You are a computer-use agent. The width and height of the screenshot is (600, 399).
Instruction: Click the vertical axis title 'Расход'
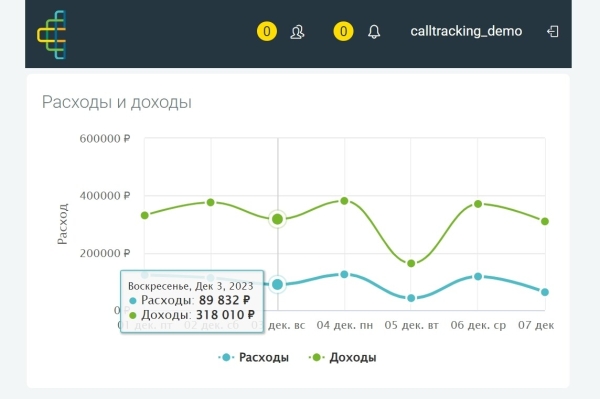point(62,224)
